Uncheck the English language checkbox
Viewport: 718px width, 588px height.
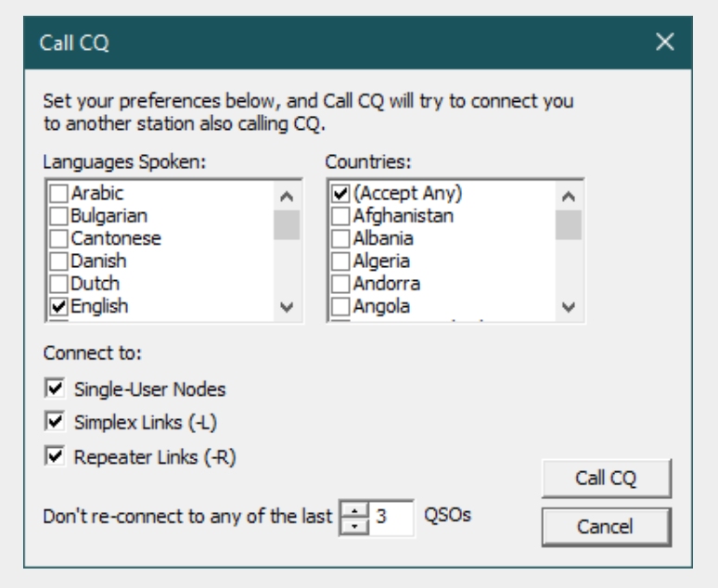coord(58,305)
